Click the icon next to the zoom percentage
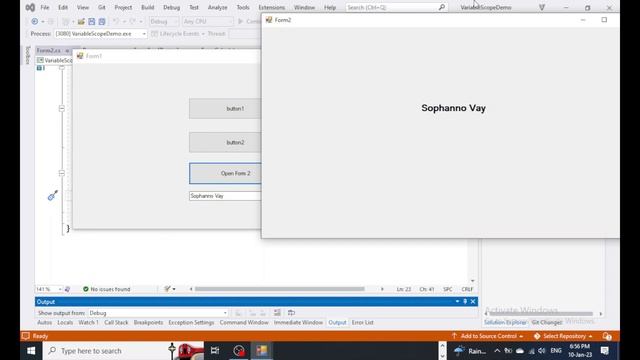640x360 pixels. pyautogui.click(x=67, y=289)
